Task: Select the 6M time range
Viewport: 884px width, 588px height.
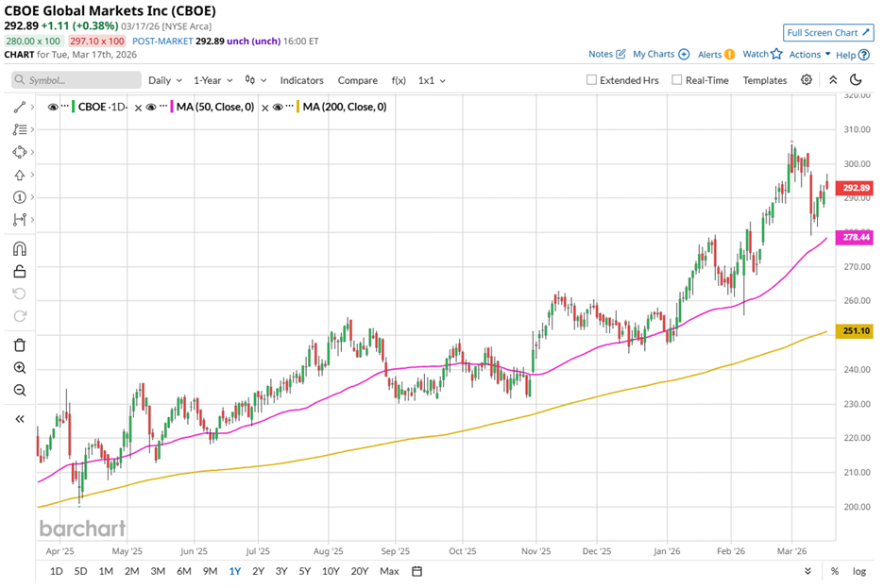Action: [183, 571]
